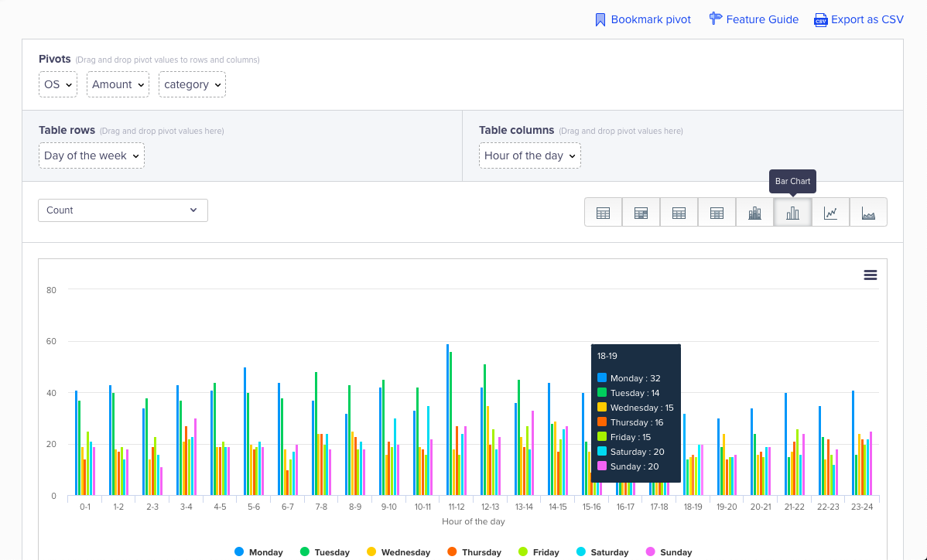This screenshot has height=560, width=927.
Task: Toggle the Monday series in the legend
Action: coord(258,552)
